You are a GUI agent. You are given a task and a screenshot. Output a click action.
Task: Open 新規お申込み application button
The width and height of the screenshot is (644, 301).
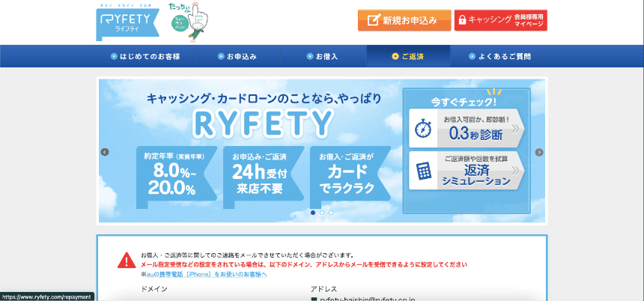pyautogui.click(x=404, y=20)
